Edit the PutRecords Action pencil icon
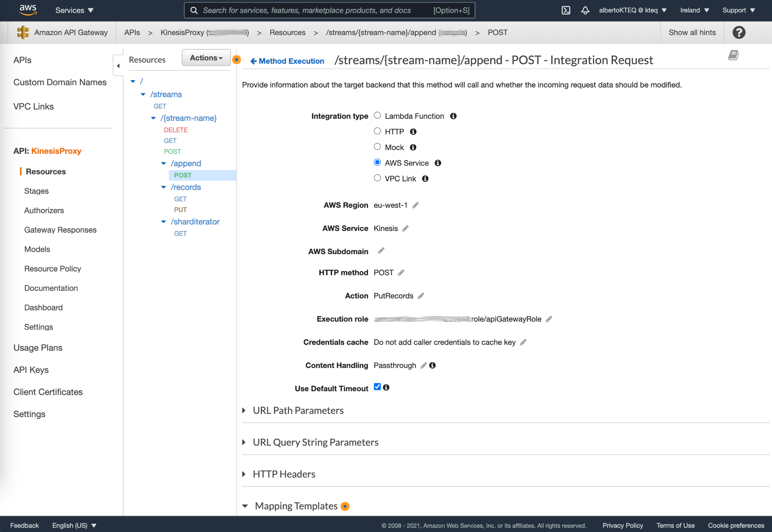The height and width of the screenshot is (532, 772). click(x=421, y=296)
